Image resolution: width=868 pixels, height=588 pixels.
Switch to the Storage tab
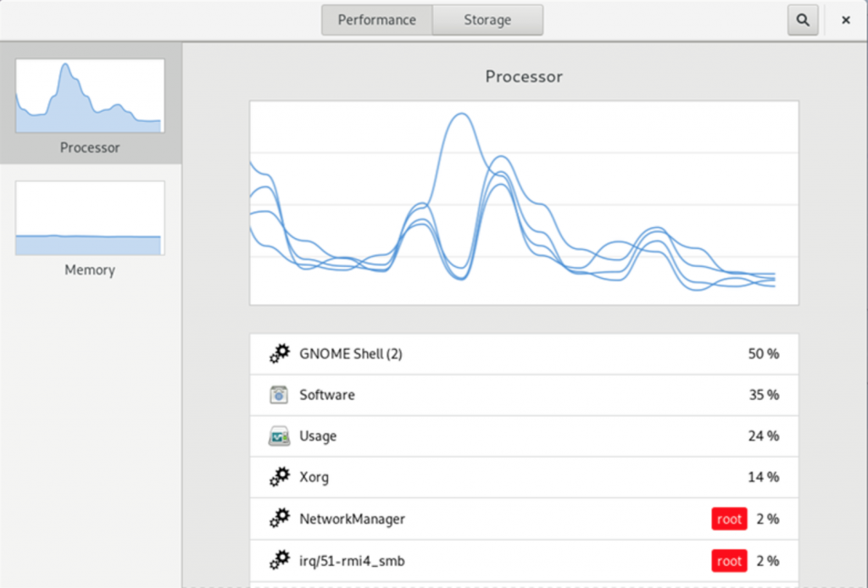487,20
